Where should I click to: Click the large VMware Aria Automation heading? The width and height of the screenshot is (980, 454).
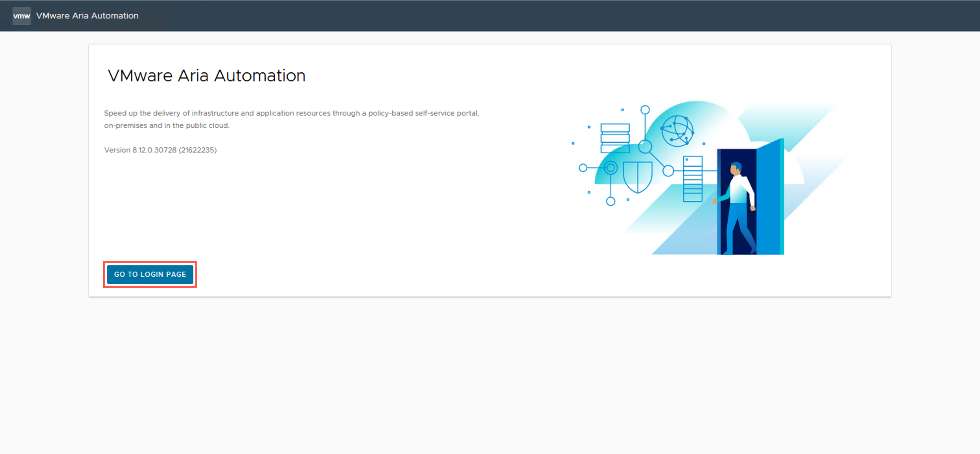(x=206, y=75)
